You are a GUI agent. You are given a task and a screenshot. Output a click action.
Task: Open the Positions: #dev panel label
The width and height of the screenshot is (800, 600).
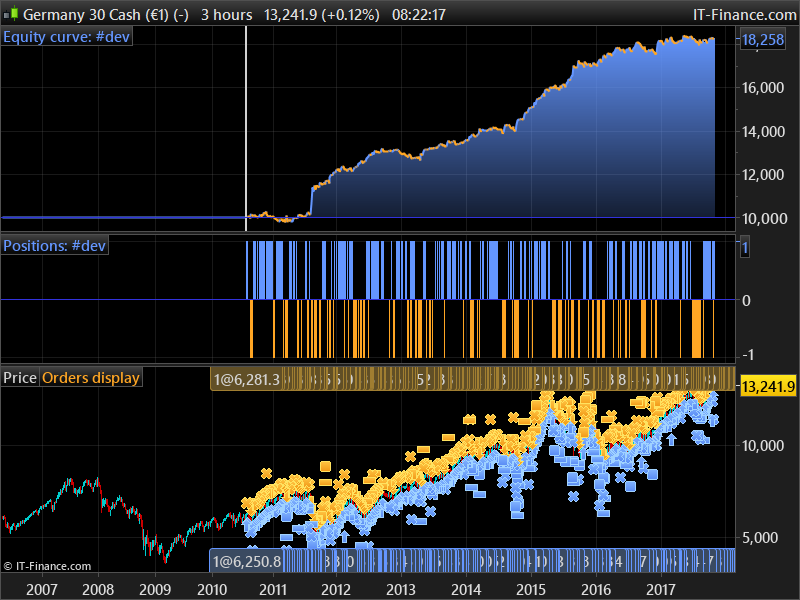55,245
